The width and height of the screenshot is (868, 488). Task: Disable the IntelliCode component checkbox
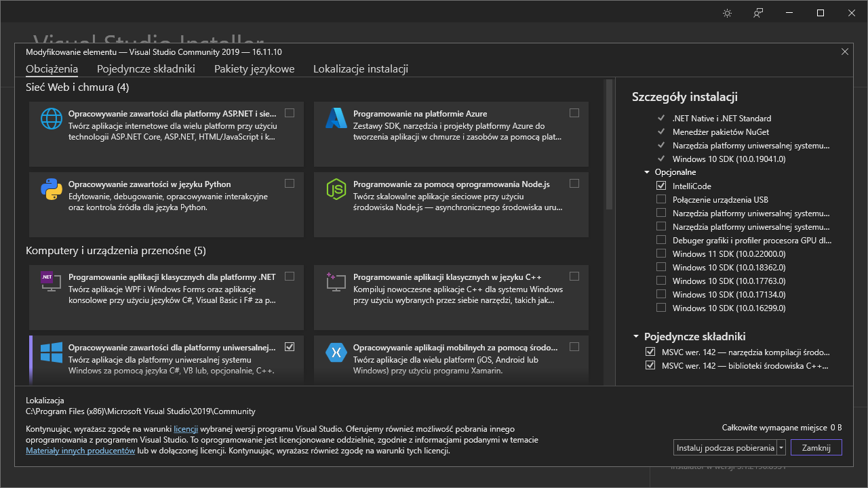(661, 186)
